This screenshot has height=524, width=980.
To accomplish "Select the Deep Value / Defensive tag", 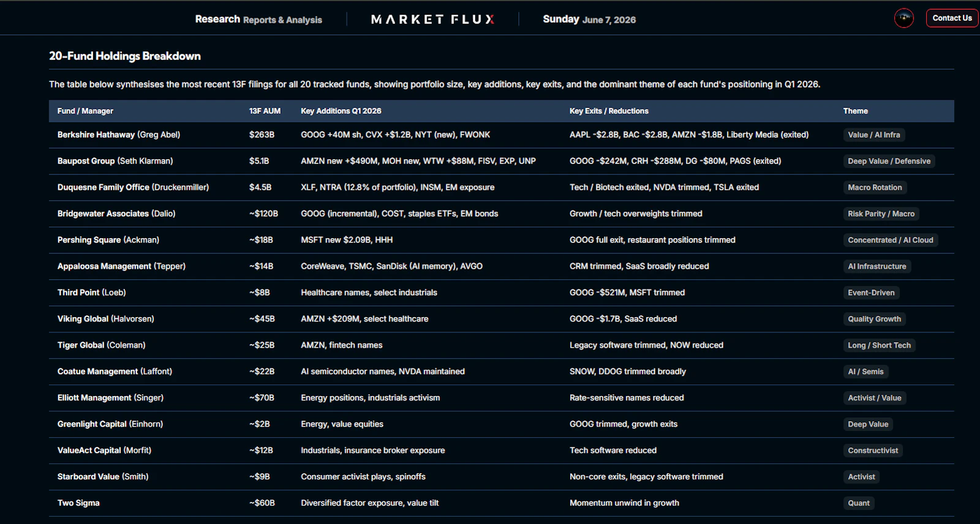I will coord(889,161).
